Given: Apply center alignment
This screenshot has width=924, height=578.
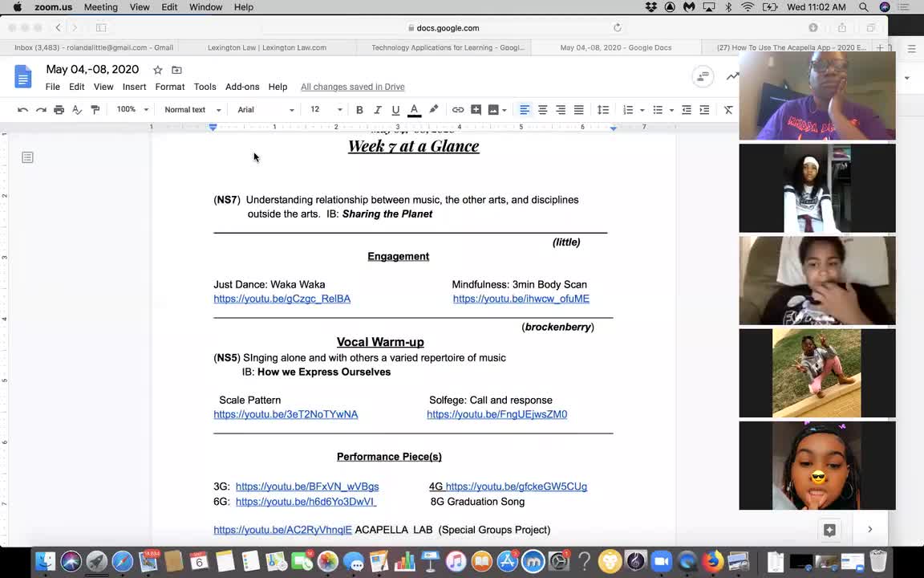Looking at the screenshot, I should (542, 109).
